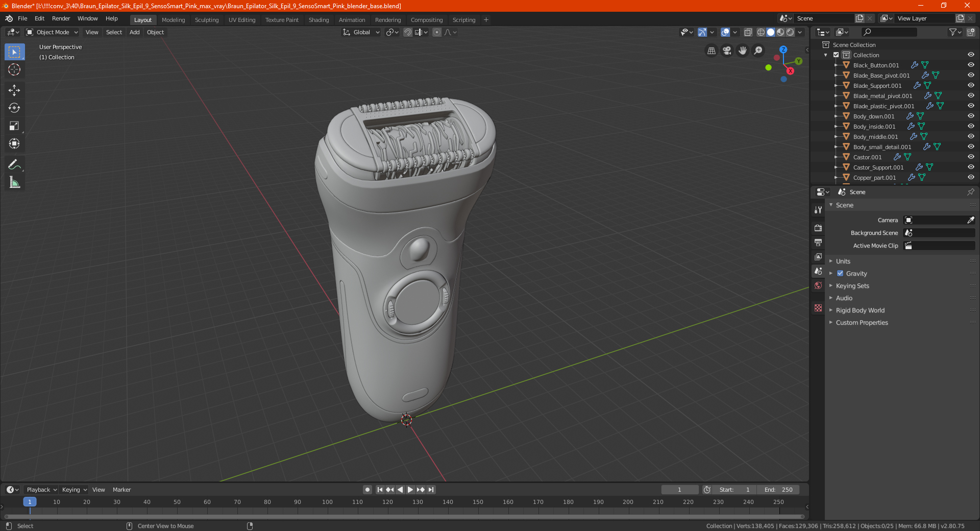Open the viewport Select menu
The height and width of the screenshot is (531, 980).
click(x=114, y=32)
